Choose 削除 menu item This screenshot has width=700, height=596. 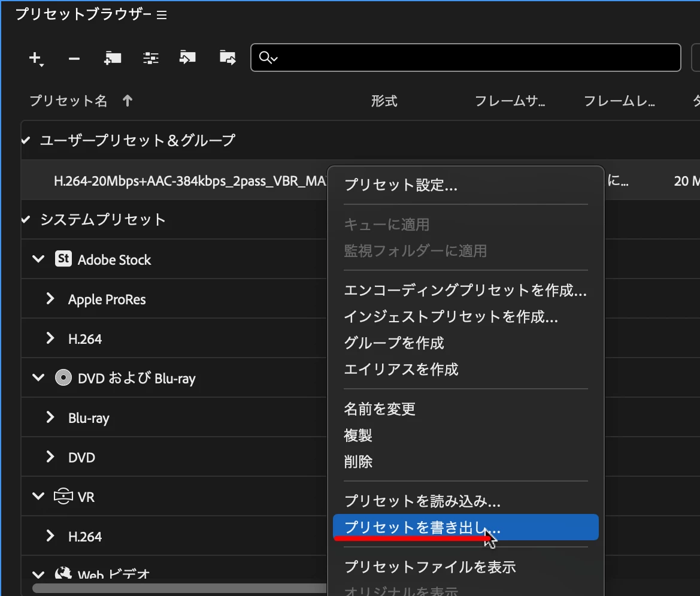[x=466, y=462]
